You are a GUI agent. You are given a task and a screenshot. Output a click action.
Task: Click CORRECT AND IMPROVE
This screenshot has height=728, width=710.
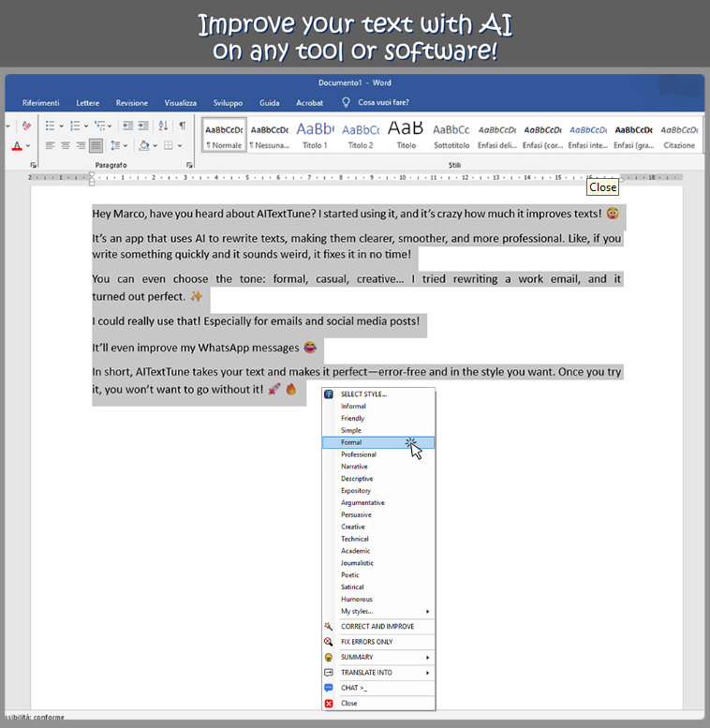378,626
